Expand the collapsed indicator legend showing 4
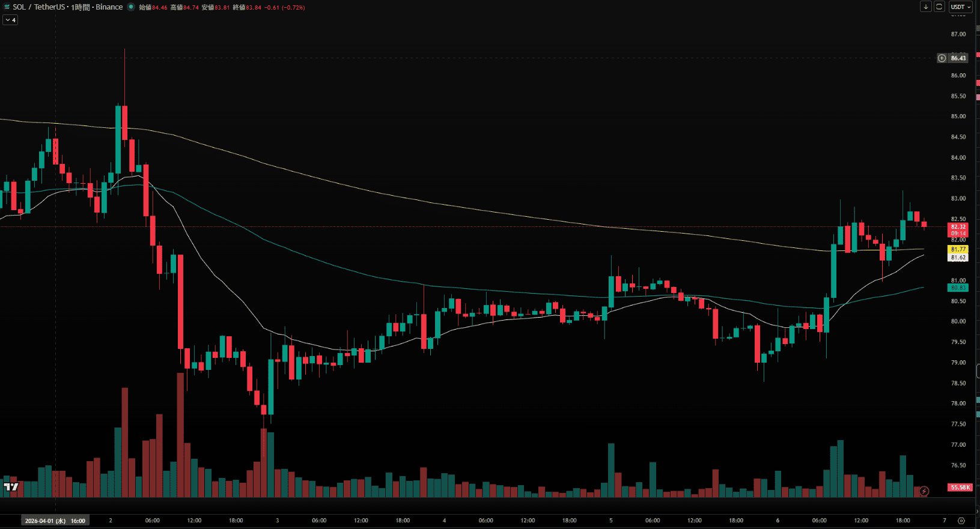 pos(10,20)
